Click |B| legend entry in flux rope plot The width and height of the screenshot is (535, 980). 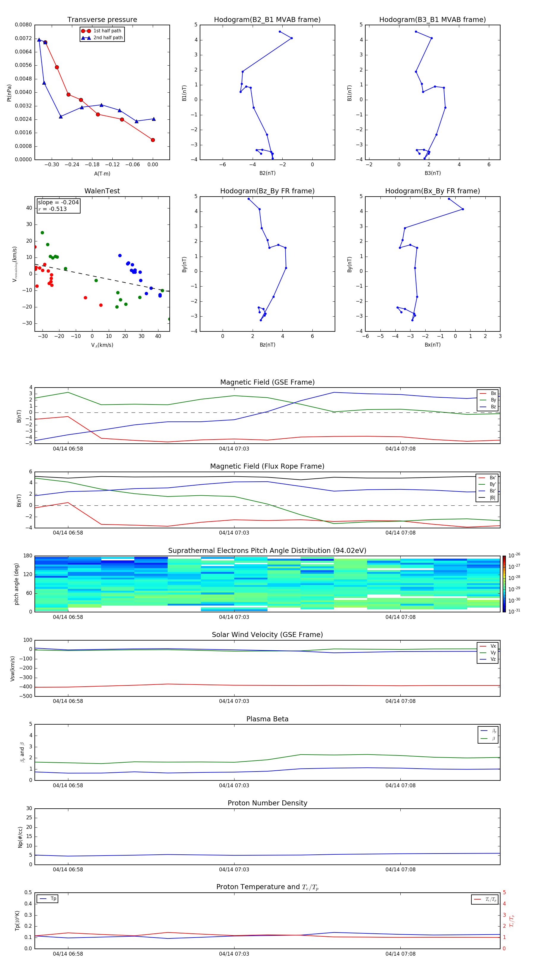pyautogui.click(x=487, y=498)
